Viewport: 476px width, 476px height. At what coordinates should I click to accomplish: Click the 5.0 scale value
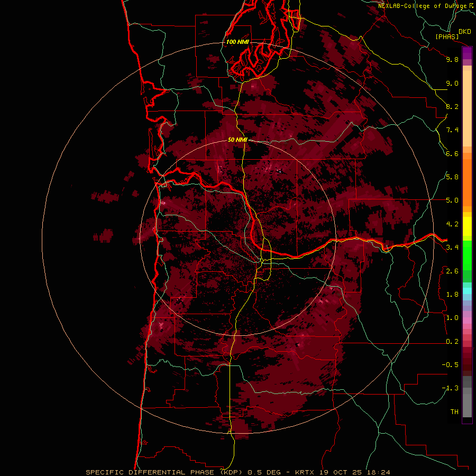[452, 200]
